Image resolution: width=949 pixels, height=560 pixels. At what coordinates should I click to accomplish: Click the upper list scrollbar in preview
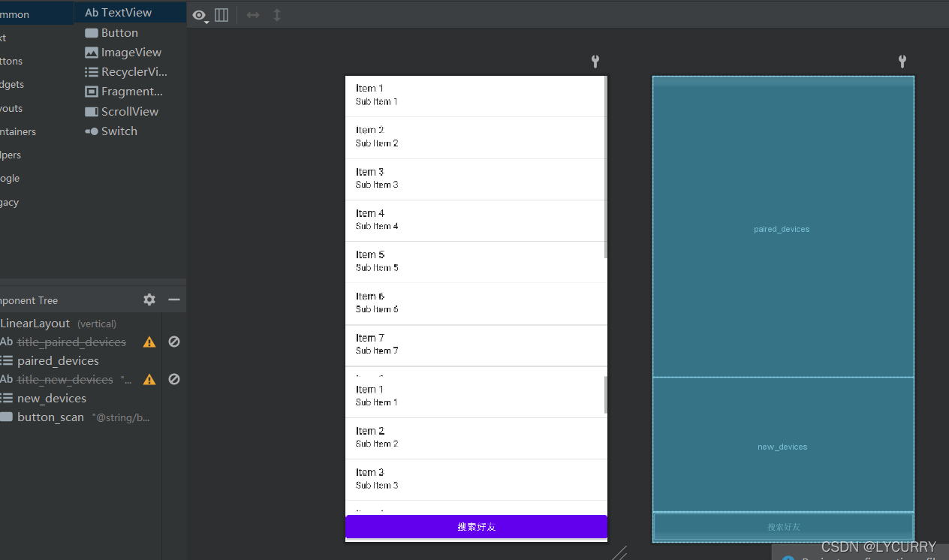pos(605,167)
